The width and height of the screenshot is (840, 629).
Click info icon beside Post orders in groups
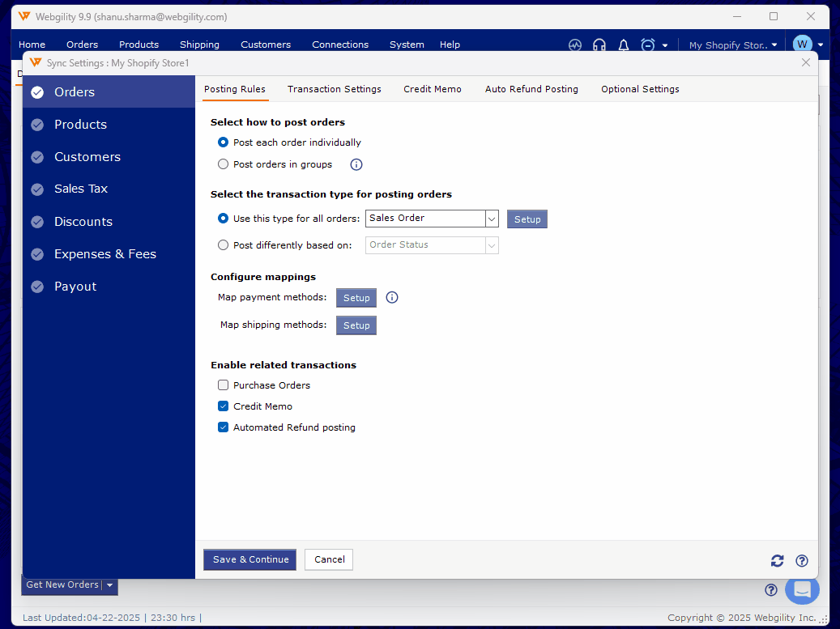pos(356,164)
